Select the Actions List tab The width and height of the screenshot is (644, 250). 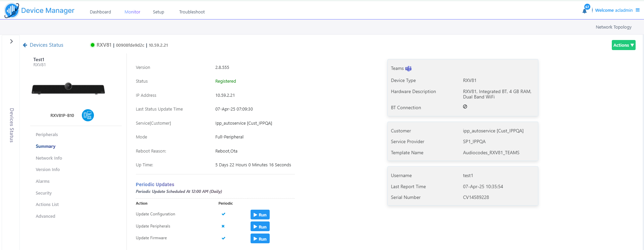coord(47,205)
